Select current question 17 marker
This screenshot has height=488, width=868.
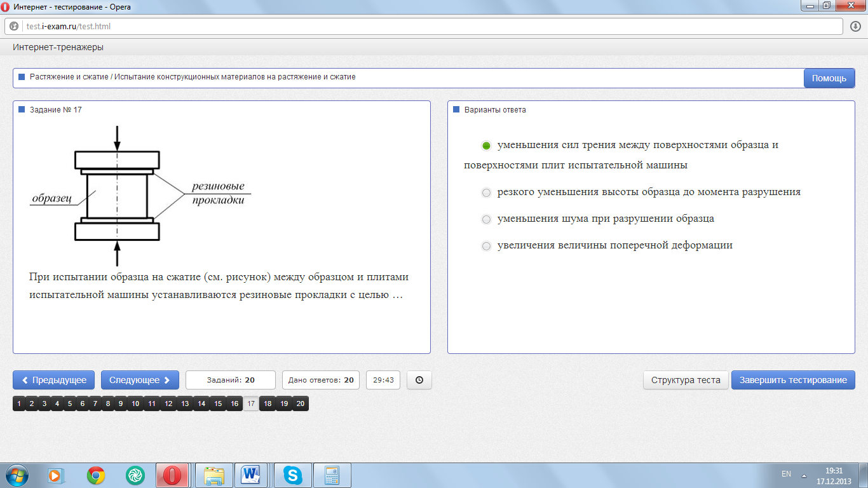pyautogui.click(x=251, y=403)
